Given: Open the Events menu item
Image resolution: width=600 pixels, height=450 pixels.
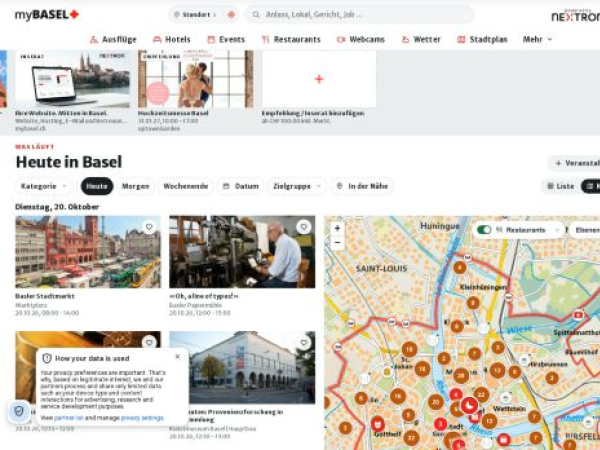Looking at the screenshot, I should pos(226,39).
